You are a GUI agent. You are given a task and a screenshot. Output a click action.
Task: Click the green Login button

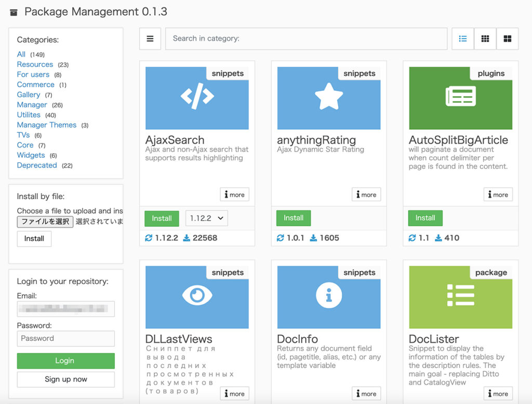coord(65,361)
